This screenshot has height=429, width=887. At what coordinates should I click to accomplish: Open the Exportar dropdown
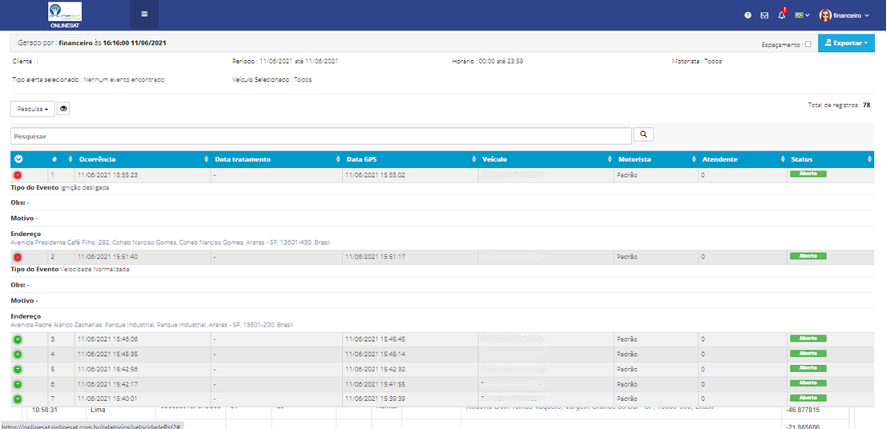846,44
